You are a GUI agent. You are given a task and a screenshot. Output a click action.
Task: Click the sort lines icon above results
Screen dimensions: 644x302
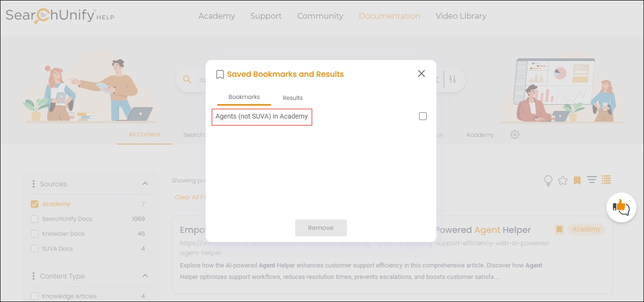[592, 180]
